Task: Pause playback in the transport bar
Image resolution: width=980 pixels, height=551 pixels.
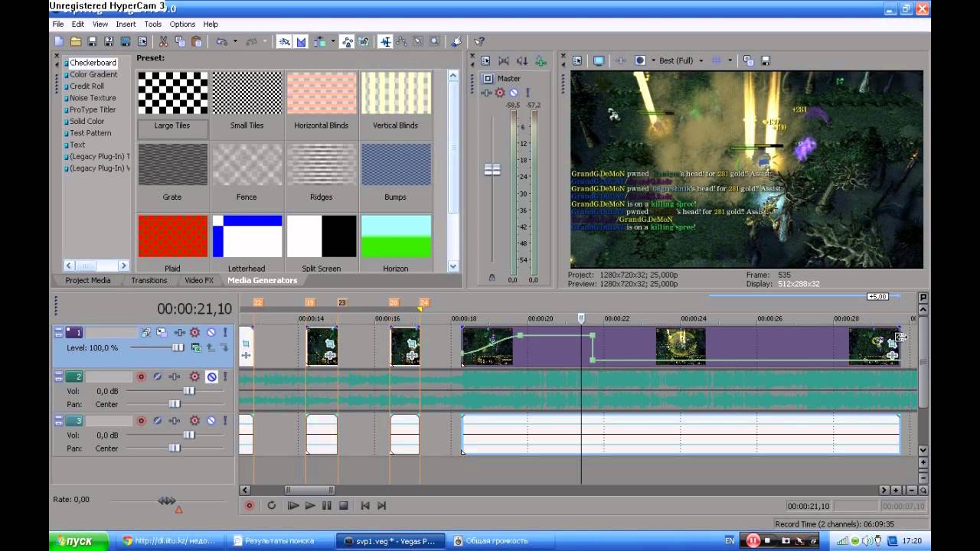Action: (327, 506)
